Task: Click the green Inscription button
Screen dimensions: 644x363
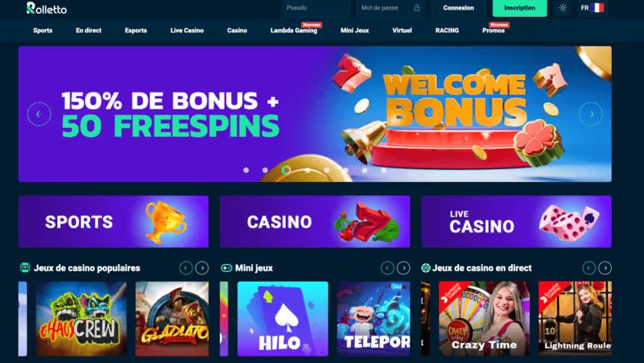Action: (x=519, y=8)
